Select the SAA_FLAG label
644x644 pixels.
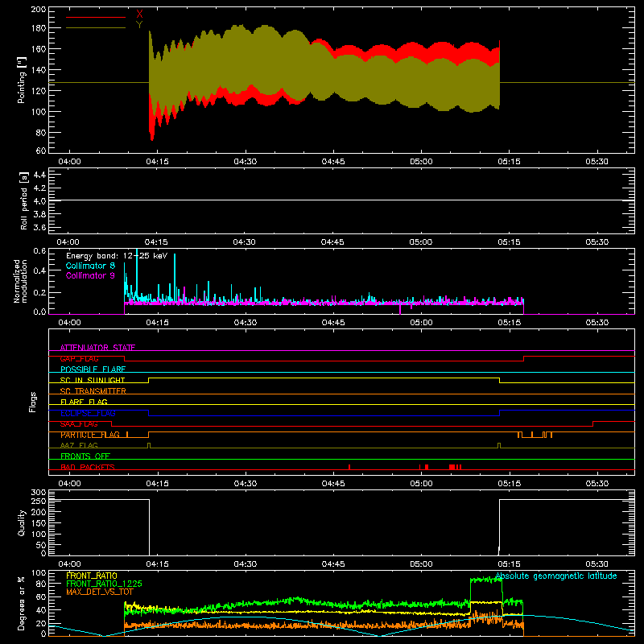79,424
